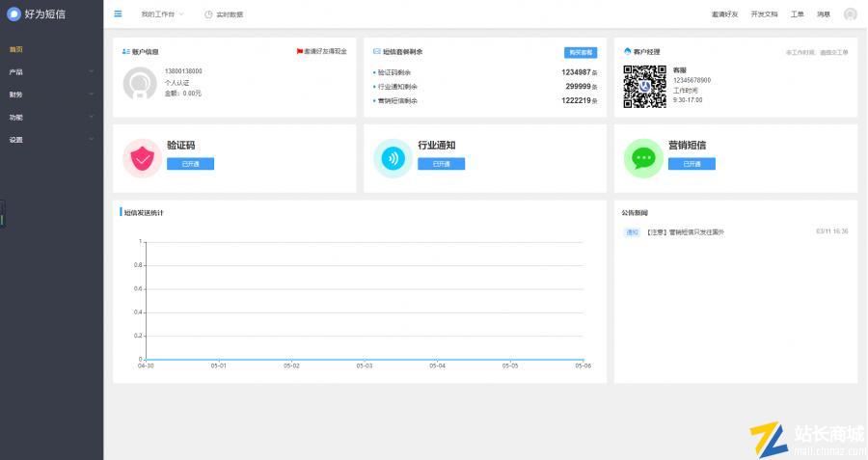This screenshot has width=868, height=460.
Task: Open the 营销短信只发往国外 announcement
Action: pos(686,232)
